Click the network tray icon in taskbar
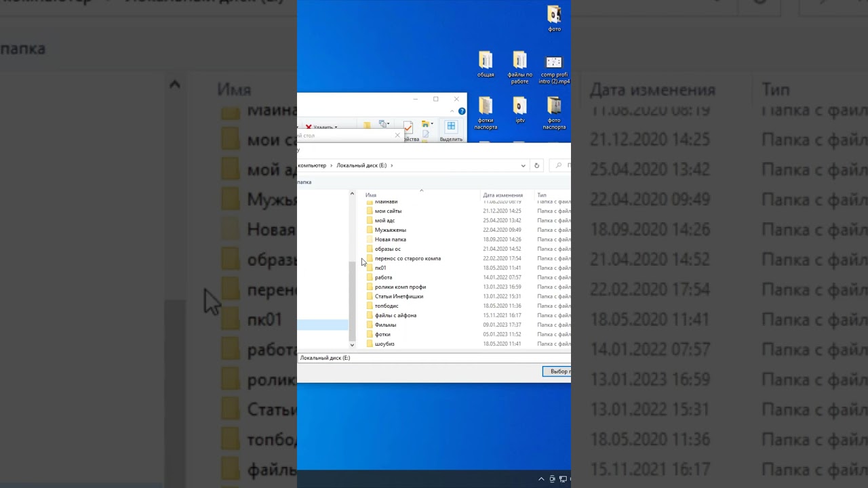 (564, 479)
